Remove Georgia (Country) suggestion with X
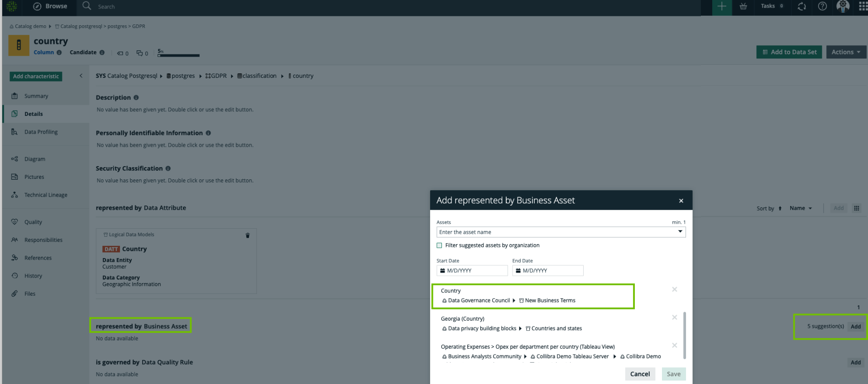This screenshot has width=868, height=384. pos(674,317)
